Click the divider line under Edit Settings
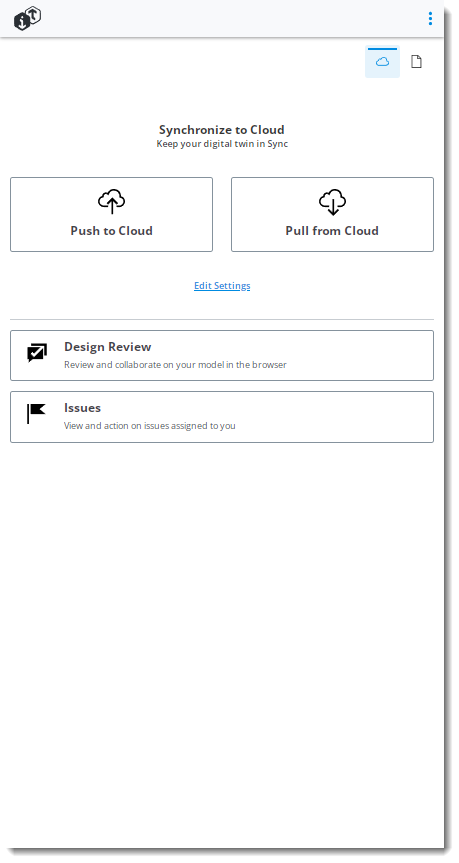This screenshot has width=459, height=863. [x=222, y=319]
